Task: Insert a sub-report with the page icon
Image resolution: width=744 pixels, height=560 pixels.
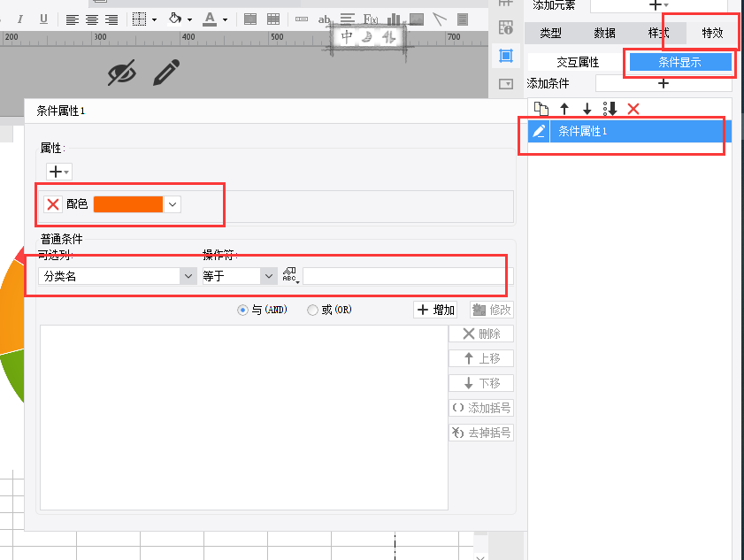Action: click(x=463, y=19)
